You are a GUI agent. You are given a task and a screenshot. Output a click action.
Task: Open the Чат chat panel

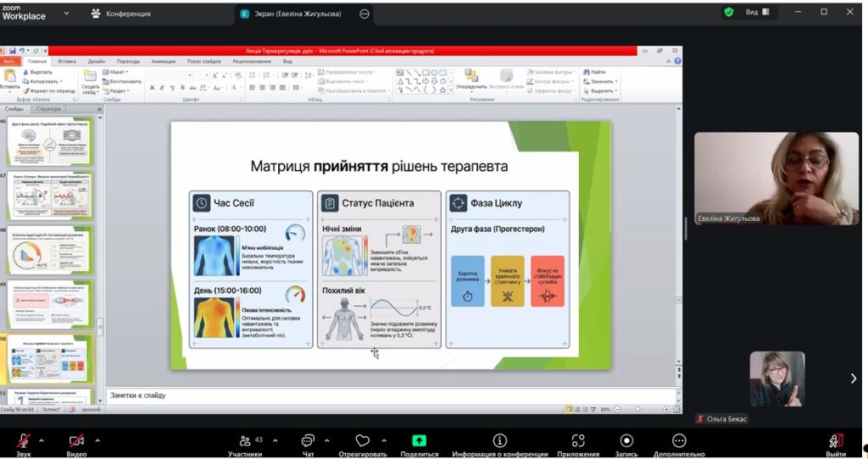(308, 441)
